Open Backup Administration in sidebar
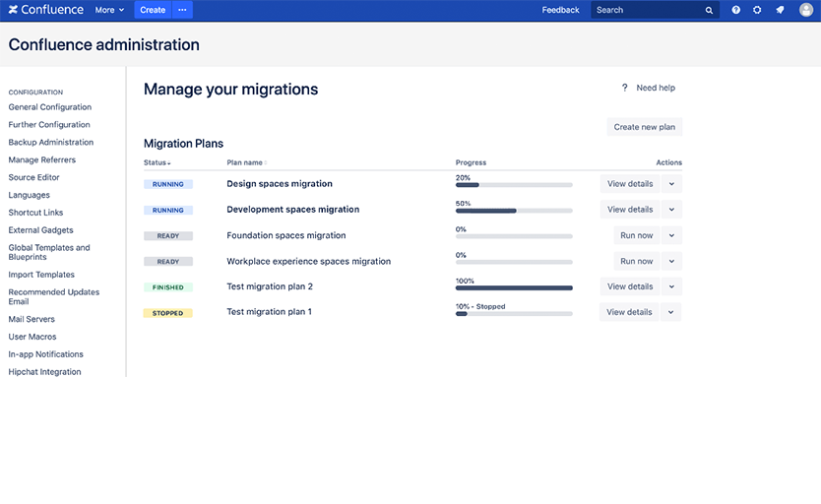Viewport: 821px width, 504px height. (x=51, y=142)
